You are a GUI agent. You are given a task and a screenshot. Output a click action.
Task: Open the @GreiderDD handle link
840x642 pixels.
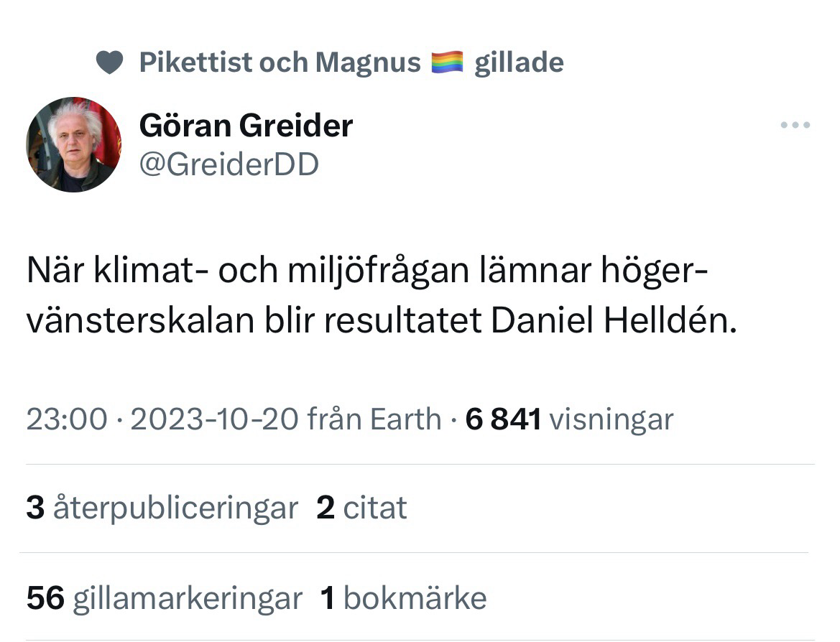point(229,164)
